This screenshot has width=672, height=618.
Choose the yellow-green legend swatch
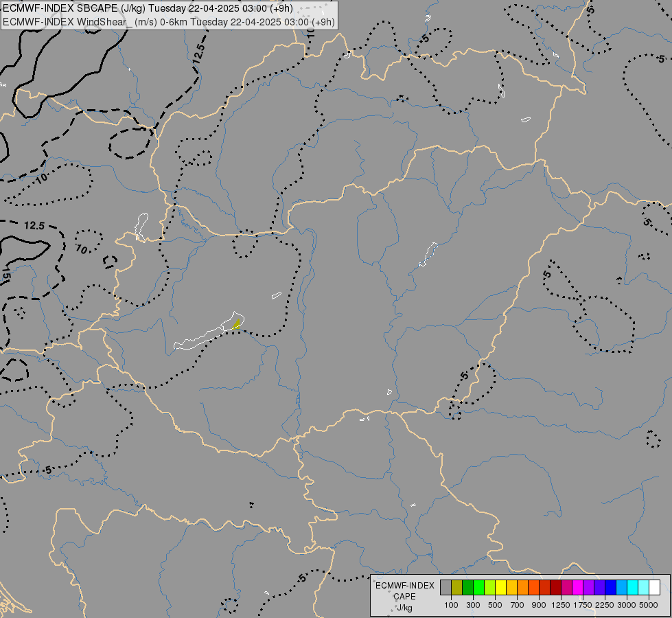490,587
